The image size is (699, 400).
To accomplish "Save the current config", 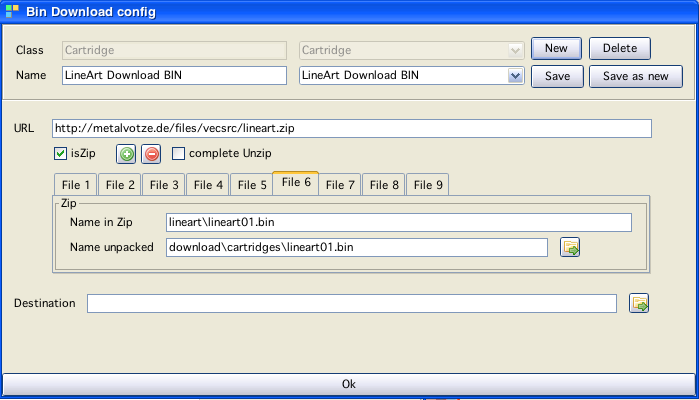I will coord(556,77).
